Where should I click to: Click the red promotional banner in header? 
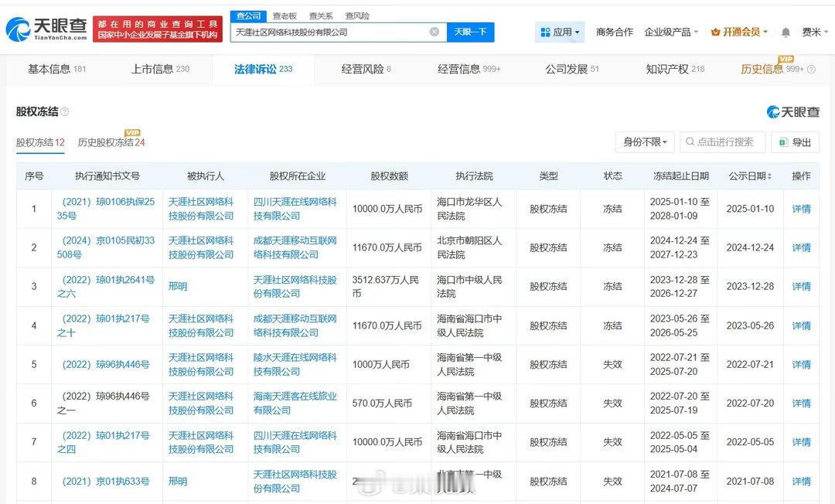point(158,29)
